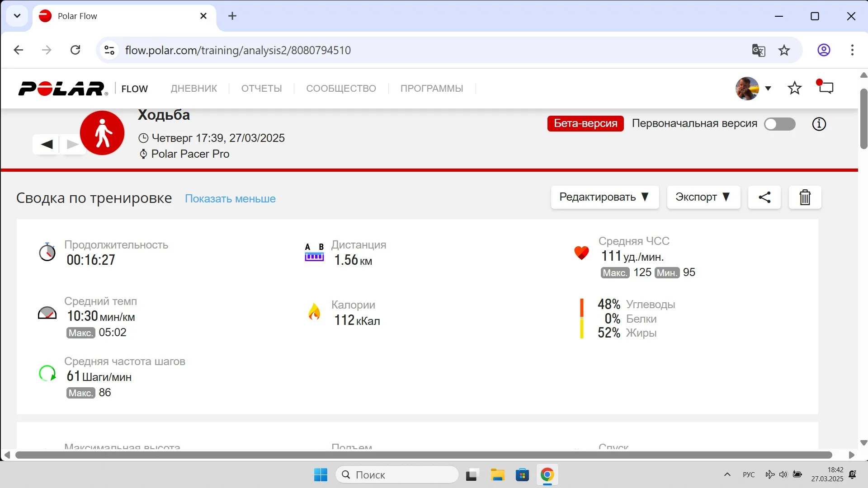Screen dimensions: 868x488
Task: Open the СООБЩЕСТВО menu item
Action: pos(341,89)
